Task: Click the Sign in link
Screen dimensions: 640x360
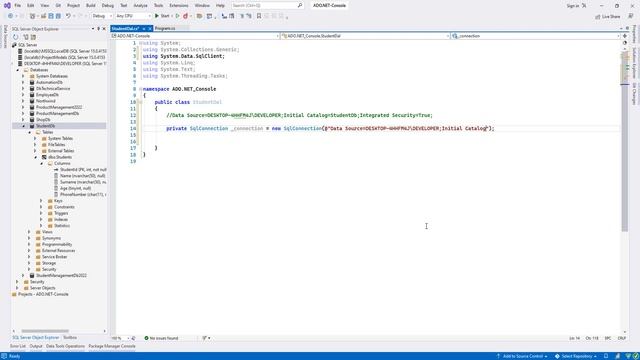Action: 573,6
